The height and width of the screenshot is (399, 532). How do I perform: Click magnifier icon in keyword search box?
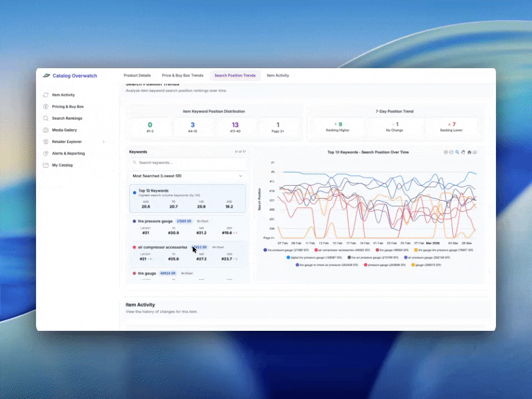(x=135, y=162)
